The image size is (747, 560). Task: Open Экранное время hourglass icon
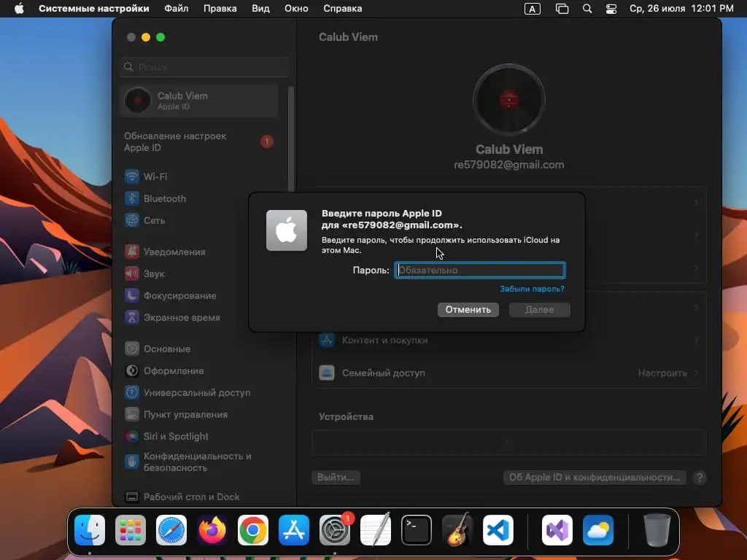132,318
